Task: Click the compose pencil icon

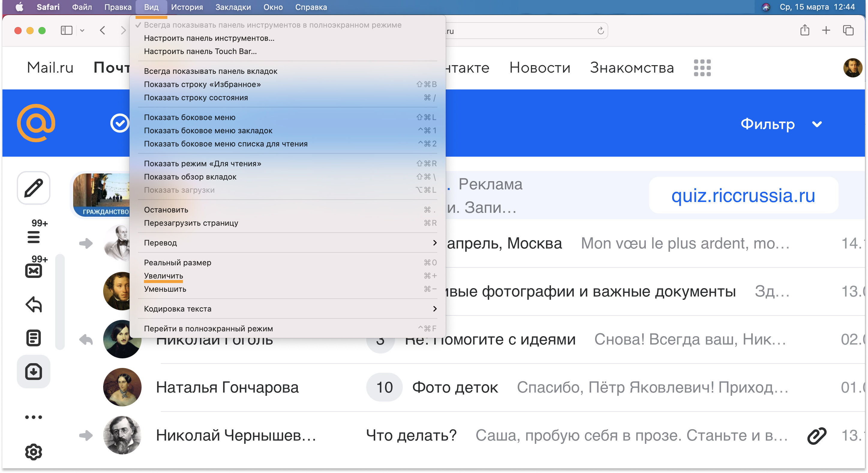Action: click(x=33, y=188)
